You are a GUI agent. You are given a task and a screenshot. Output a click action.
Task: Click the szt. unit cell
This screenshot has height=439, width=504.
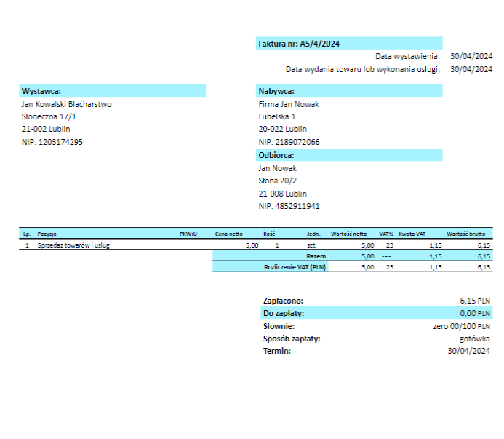pyautogui.click(x=312, y=245)
